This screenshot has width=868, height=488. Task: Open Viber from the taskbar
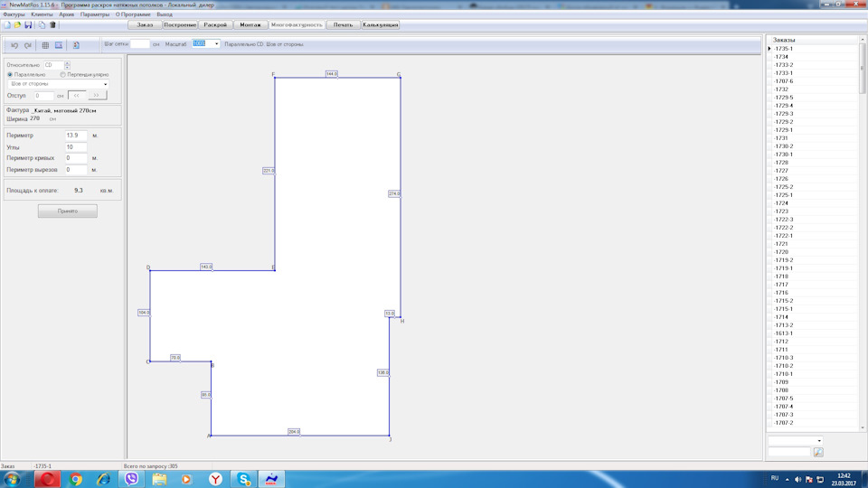coord(131,479)
